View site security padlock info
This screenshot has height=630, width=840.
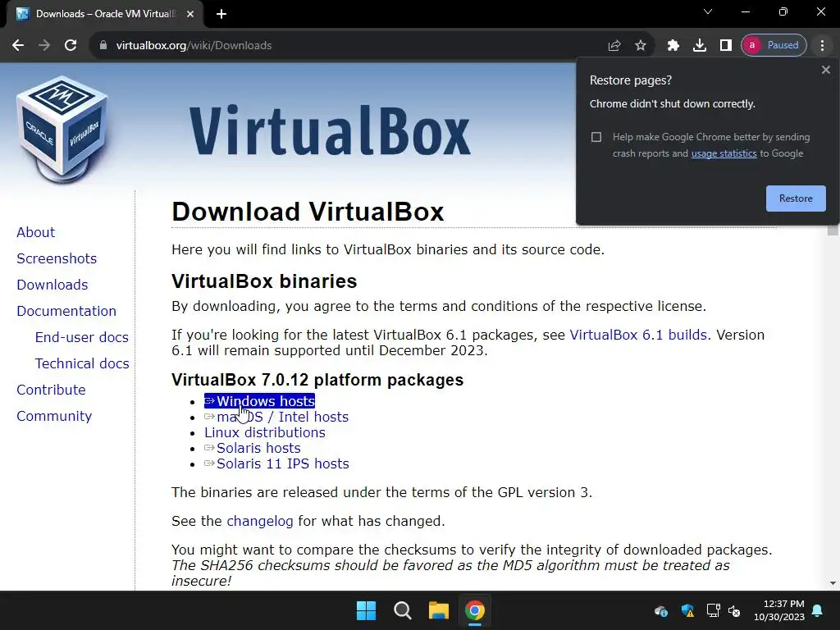[x=103, y=46]
